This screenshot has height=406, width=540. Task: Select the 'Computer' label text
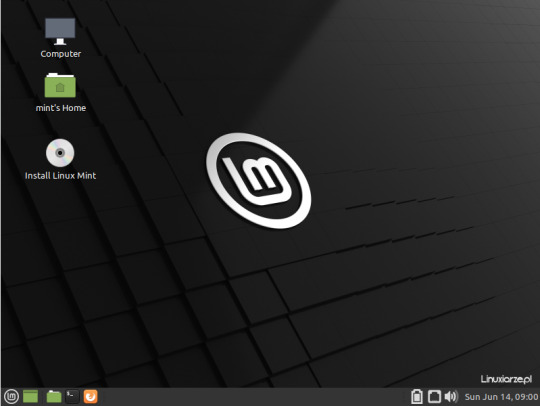(61, 54)
